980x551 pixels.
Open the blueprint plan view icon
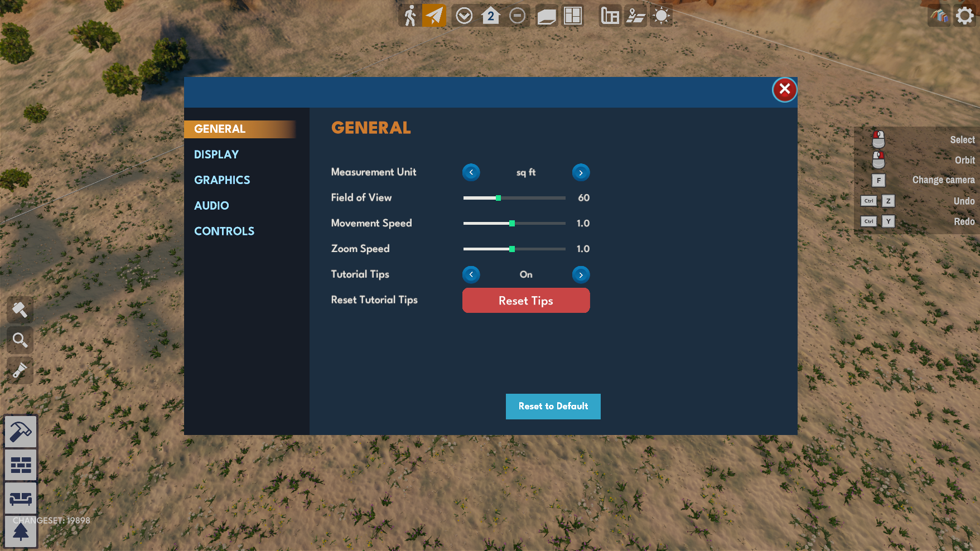tap(609, 16)
